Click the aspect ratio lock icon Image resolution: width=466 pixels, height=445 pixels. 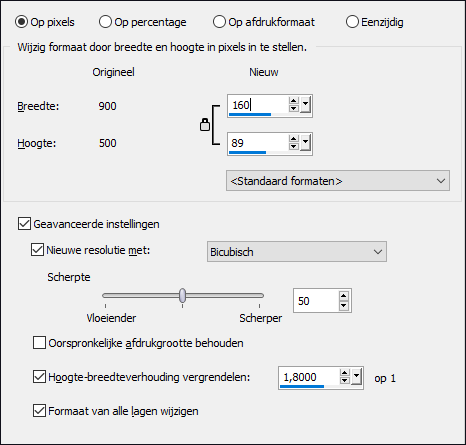click(205, 125)
